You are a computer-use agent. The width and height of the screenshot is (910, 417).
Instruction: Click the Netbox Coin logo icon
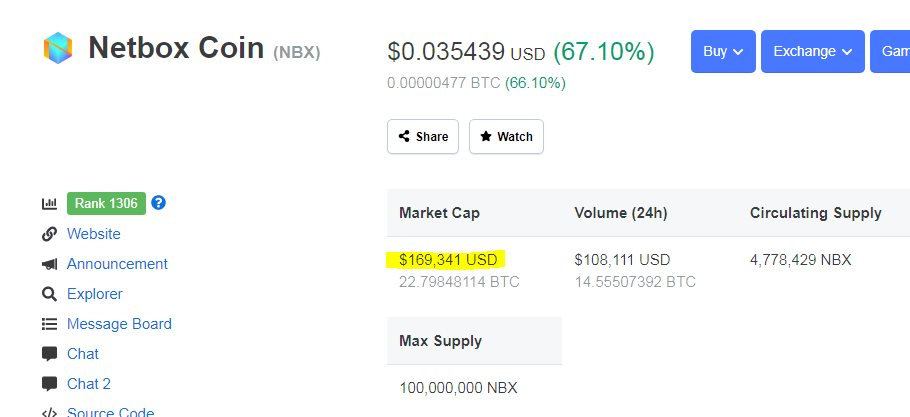(58, 47)
